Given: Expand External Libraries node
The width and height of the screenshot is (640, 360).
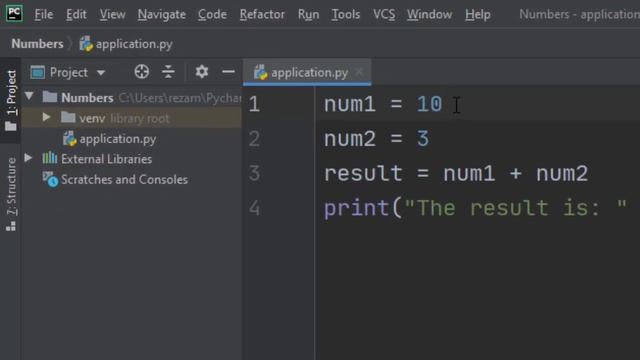Looking at the screenshot, I should 28,158.
